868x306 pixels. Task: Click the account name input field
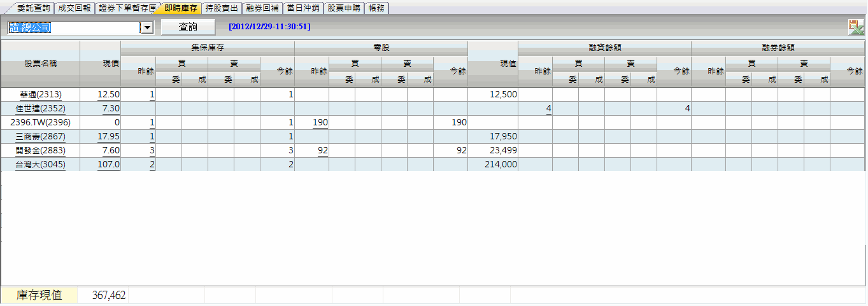pos(73,27)
